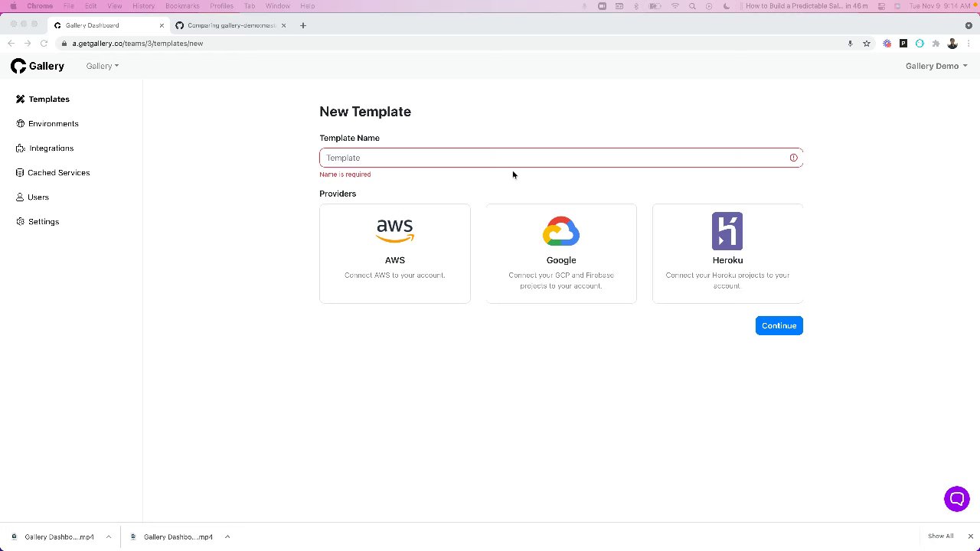Go back in browser history
980x551 pixels.
click(11, 44)
